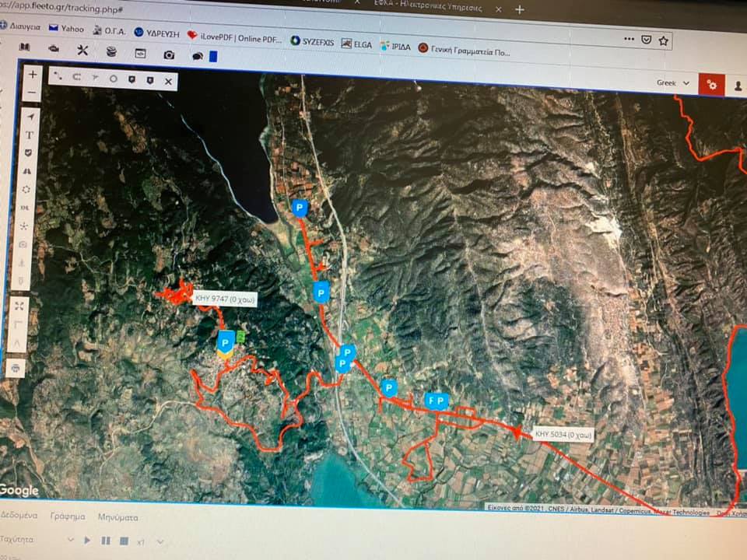Select the circle draw tool in map toolbar
The width and height of the screenshot is (747, 560).
114,79
